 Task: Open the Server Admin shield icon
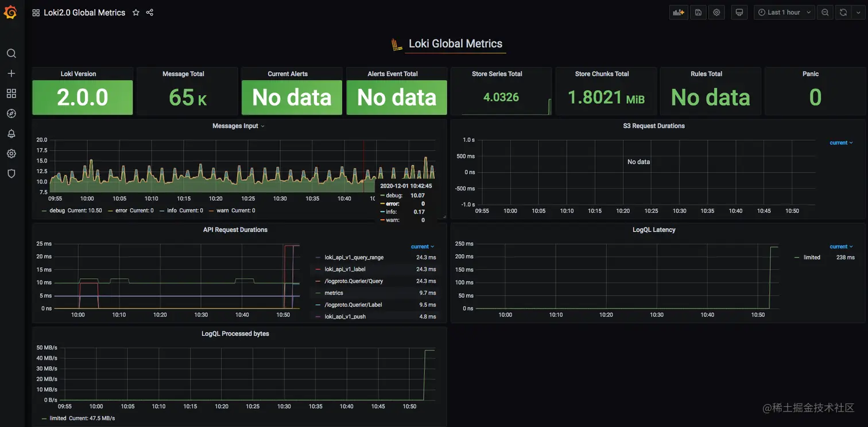pos(11,173)
